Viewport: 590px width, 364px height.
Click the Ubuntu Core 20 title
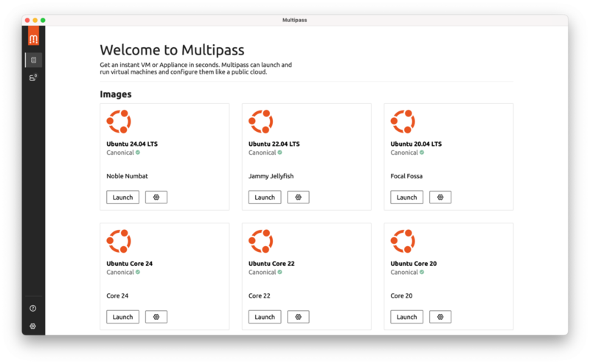(414, 263)
